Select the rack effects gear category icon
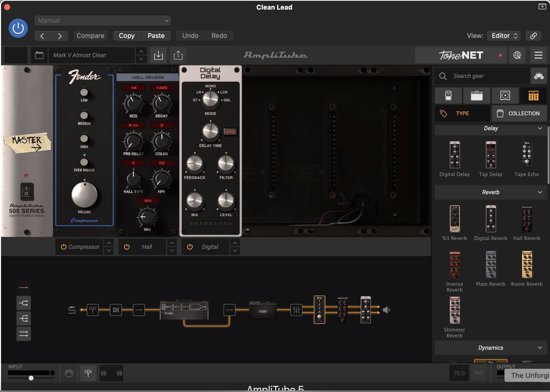This screenshot has height=392, width=550. [534, 96]
